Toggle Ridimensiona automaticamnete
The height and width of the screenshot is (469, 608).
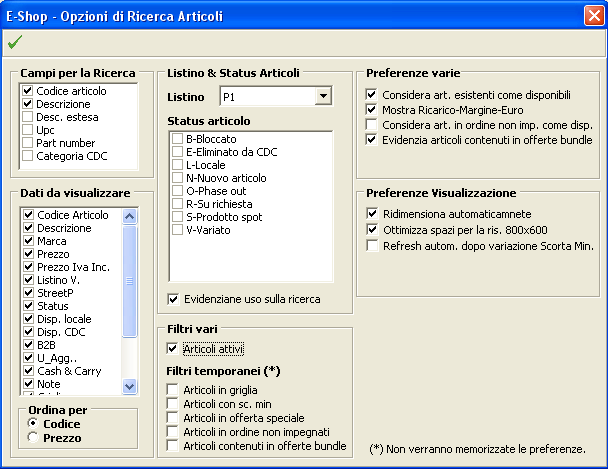click(372, 214)
